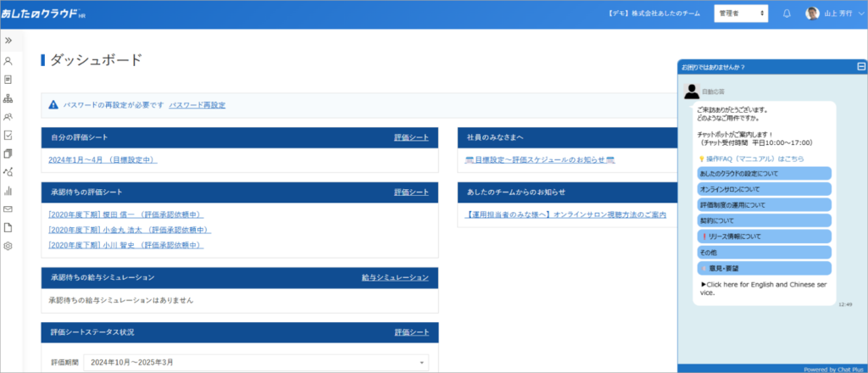Open the user profile icon in sidebar
Image resolution: width=868 pixels, height=373 pixels.
tap(8, 61)
